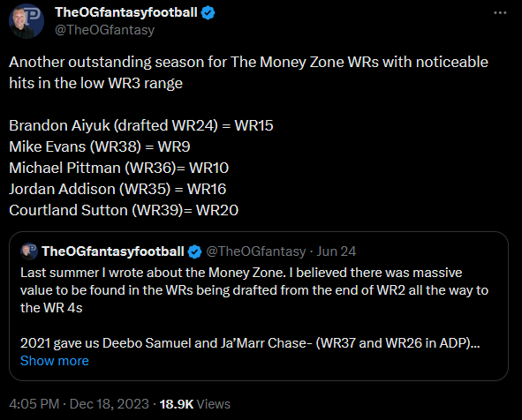The height and width of the screenshot is (420, 522).
Task: Open the @TheOGfantasy handle under the author name
Action: pos(104,30)
